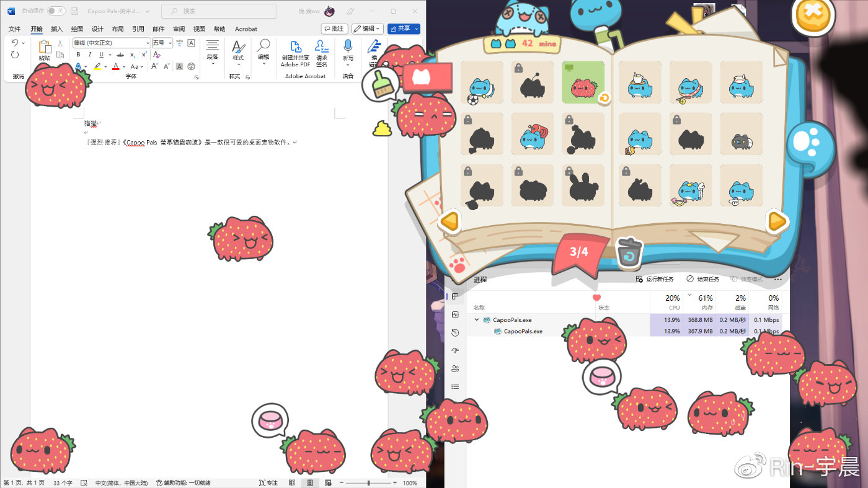The image size is (868, 488).
Task: Open the Acrobat ribbon tab
Action: click(x=246, y=29)
